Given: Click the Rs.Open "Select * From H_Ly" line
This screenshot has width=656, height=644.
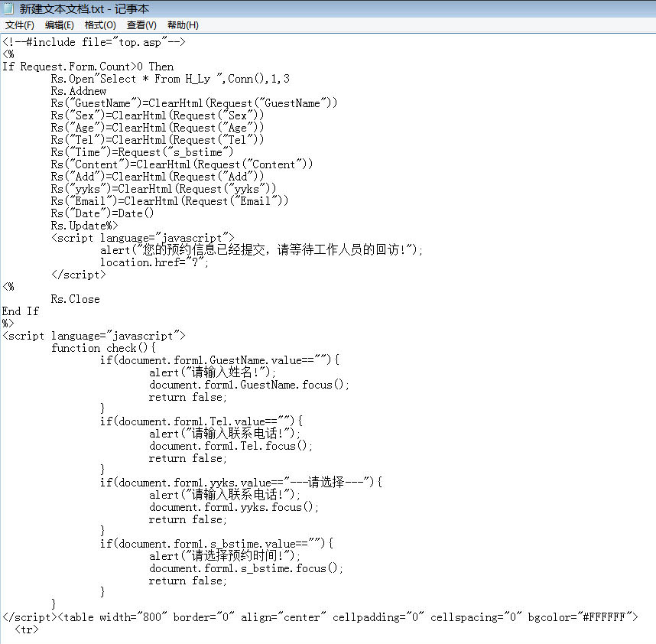Looking at the screenshot, I should pos(170,79).
